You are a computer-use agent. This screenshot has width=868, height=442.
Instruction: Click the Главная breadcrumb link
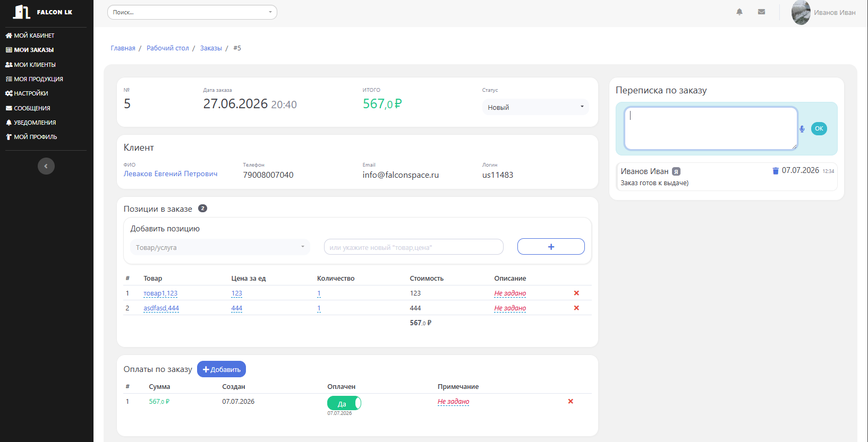(x=123, y=48)
